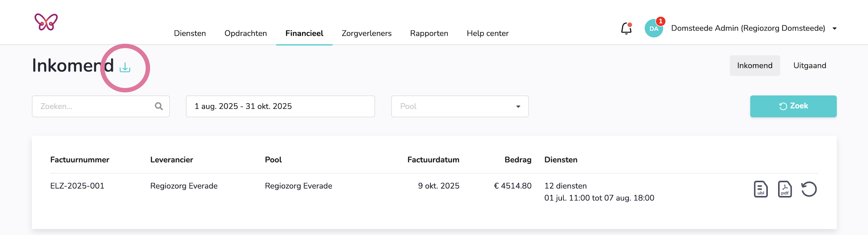Navigate to Zorgverleners
Viewport: 868px width, 235px height.
click(x=366, y=33)
